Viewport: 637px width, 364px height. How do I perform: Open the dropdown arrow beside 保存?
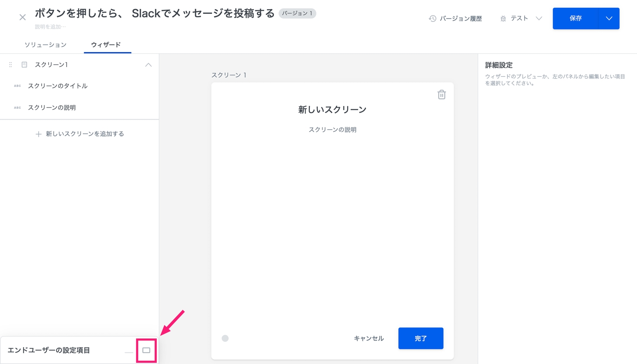[x=608, y=19]
